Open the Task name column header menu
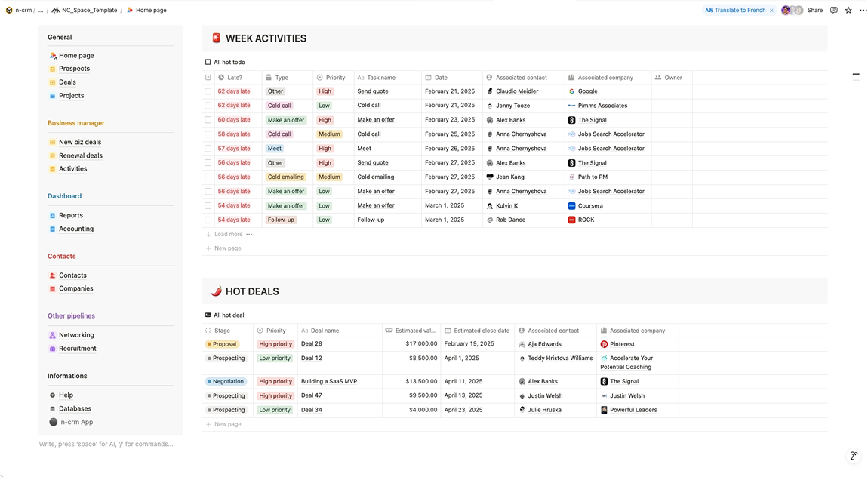 [x=387, y=78]
